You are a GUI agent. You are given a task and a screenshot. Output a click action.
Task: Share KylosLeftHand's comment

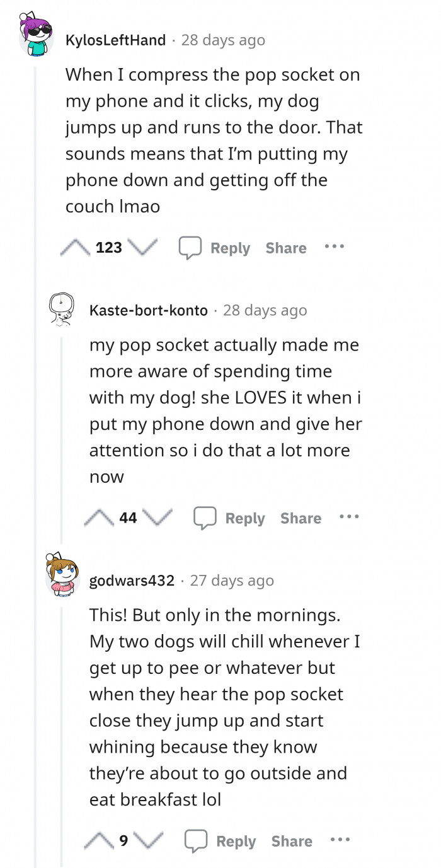point(286,248)
